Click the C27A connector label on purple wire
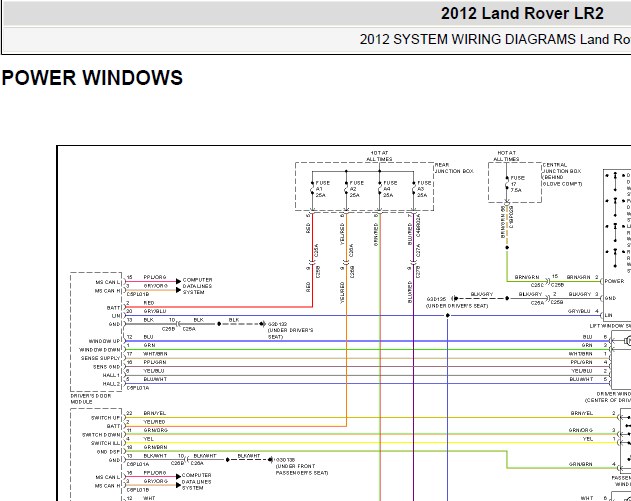This screenshot has width=631, height=501. [419, 250]
